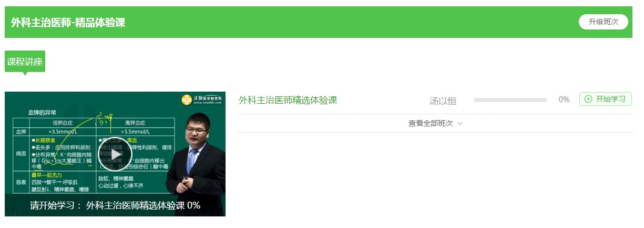644x228 pixels.
Task: Click the course progress bar
Action: tap(510, 100)
